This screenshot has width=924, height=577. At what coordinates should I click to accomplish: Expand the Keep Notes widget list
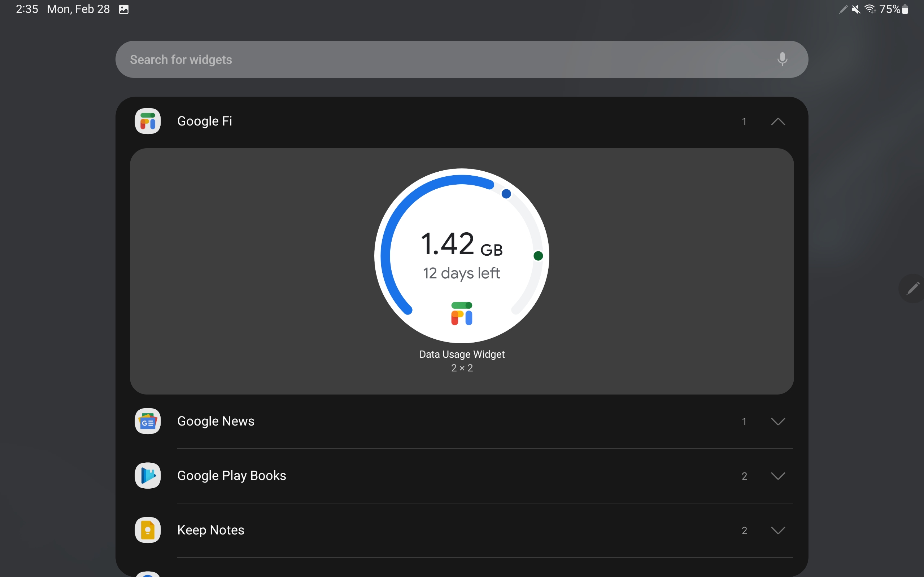tap(779, 530)
